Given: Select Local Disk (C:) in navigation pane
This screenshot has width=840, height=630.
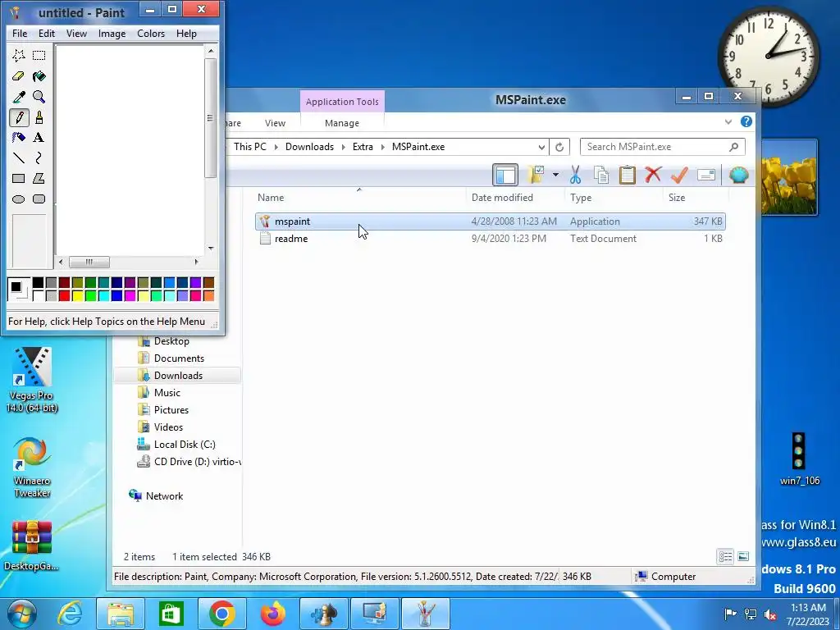Looking at the screenshot, I should click(185, 445).
